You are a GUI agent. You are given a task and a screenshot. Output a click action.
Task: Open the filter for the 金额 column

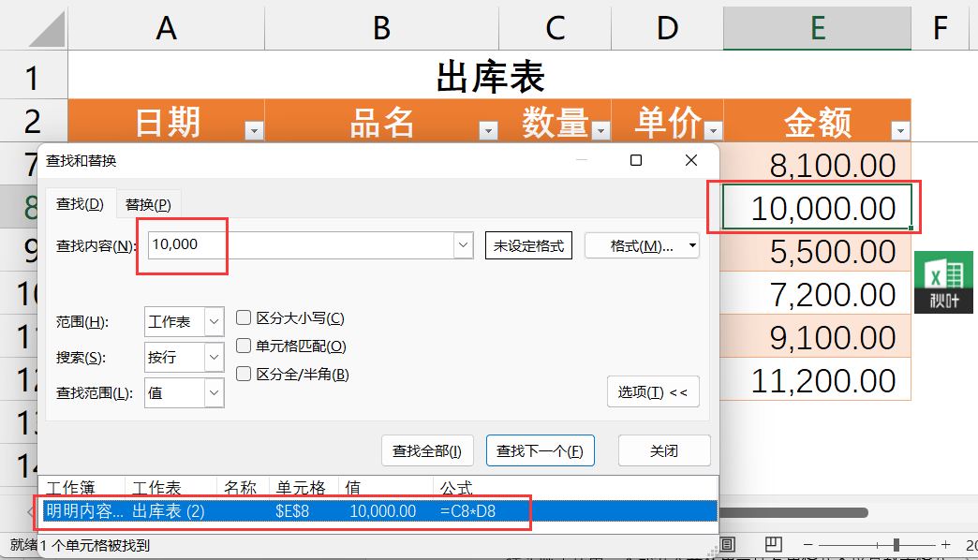tap(899, 129)
